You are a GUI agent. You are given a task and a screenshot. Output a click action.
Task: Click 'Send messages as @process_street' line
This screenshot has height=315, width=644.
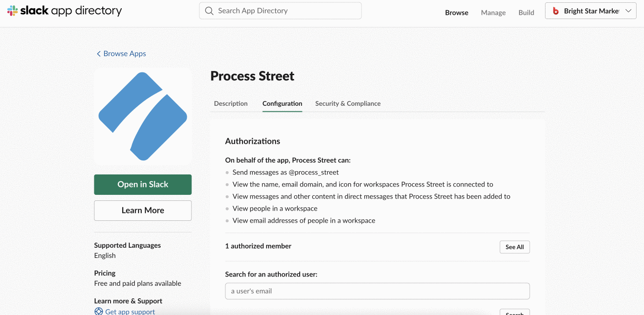click(286, 172)
